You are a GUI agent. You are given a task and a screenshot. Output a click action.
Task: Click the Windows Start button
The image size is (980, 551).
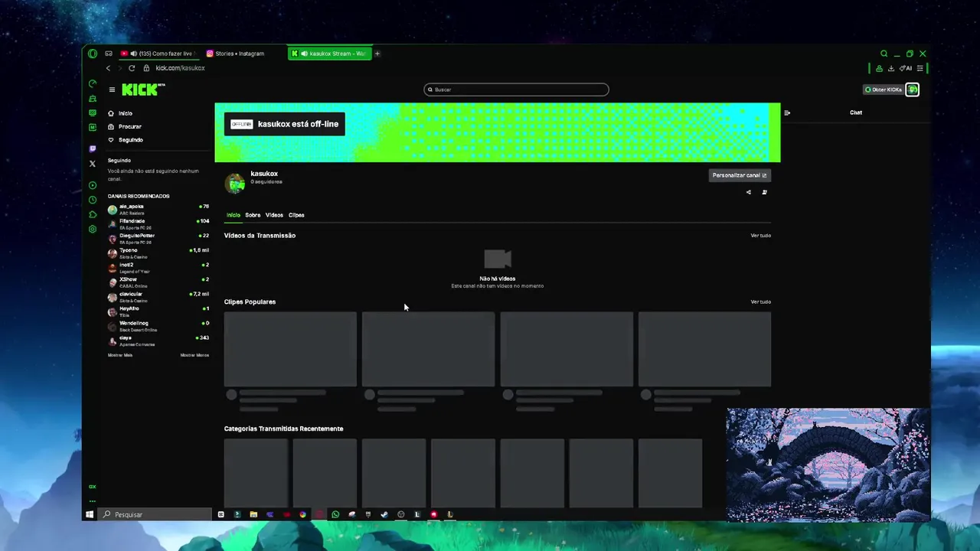click(90, 514)
